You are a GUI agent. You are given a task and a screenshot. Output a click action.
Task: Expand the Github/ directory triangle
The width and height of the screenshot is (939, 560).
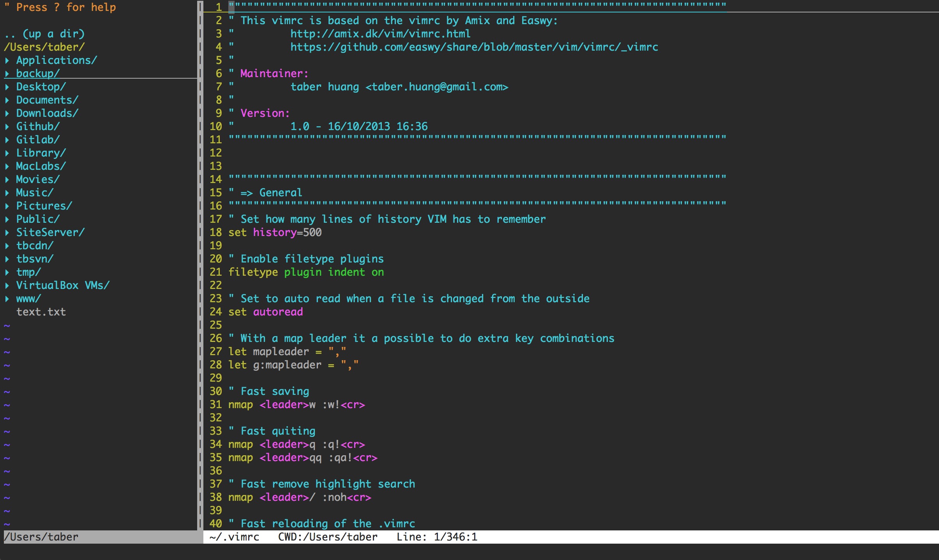(7, 127)
